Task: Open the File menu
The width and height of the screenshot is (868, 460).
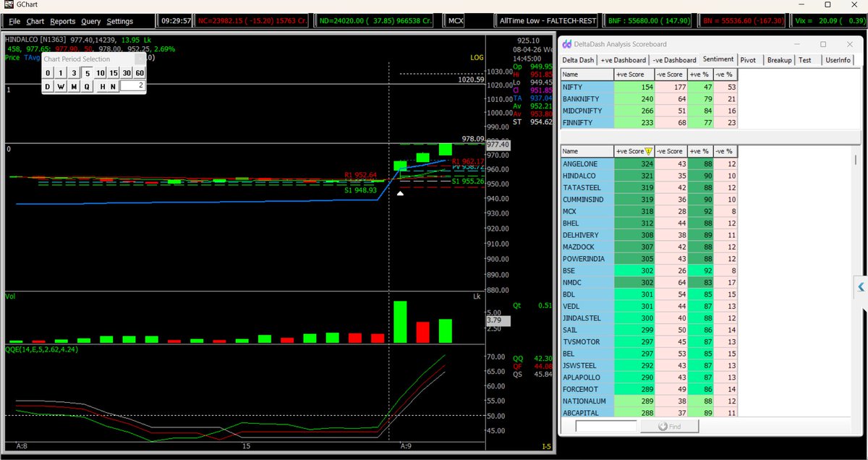Action: pyautogui.click(x=14, y=22)
